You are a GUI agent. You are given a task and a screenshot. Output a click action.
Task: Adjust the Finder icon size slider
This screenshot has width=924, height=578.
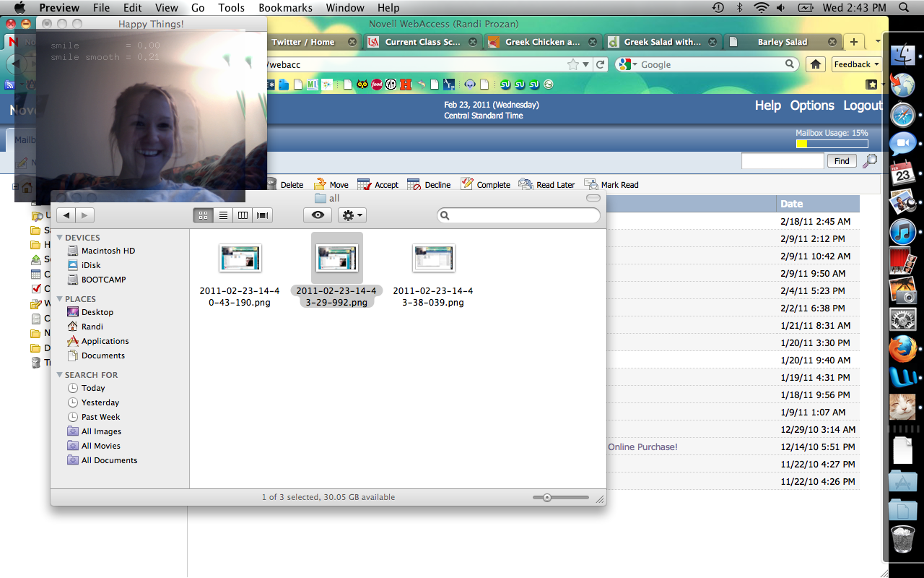coord(547,497)
